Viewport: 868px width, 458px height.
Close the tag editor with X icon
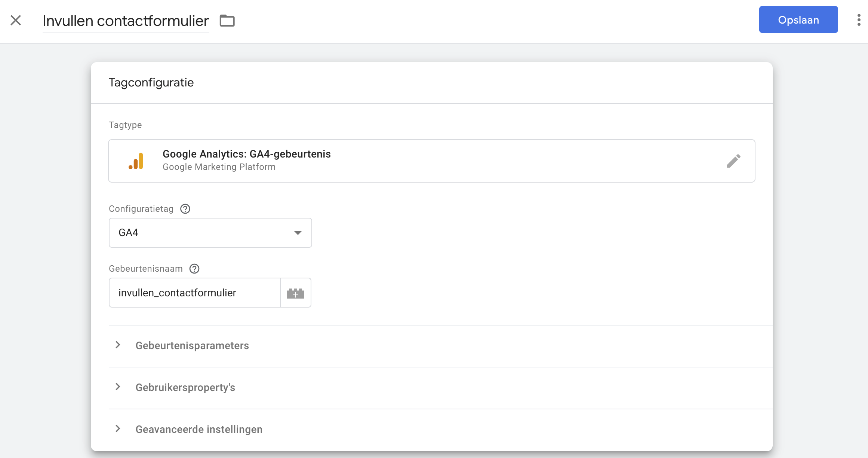[16, 20]
